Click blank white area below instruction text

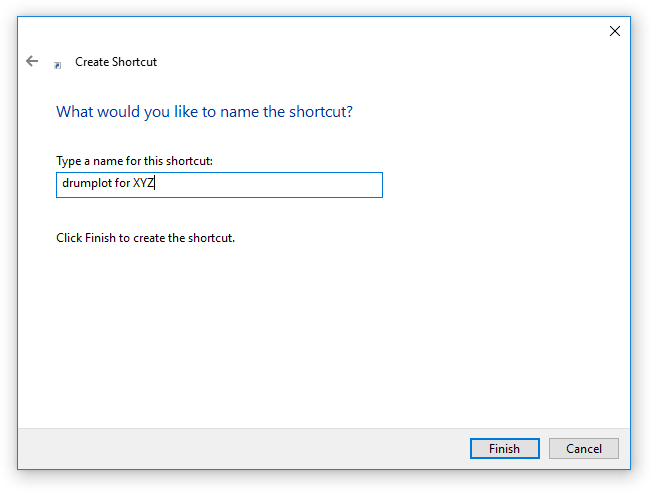click(324, 333)
